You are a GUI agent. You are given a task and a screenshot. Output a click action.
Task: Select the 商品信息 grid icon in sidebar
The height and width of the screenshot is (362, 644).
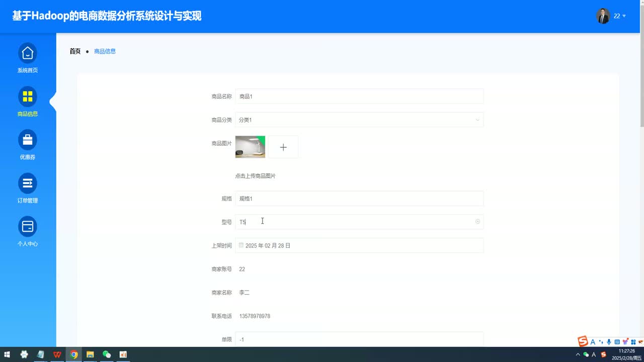click(x=28, y=96)
